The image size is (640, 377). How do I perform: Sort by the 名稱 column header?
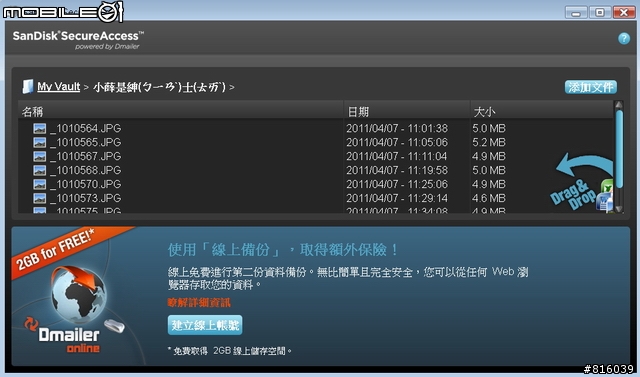pyautogui.click(x=181, y=111)
